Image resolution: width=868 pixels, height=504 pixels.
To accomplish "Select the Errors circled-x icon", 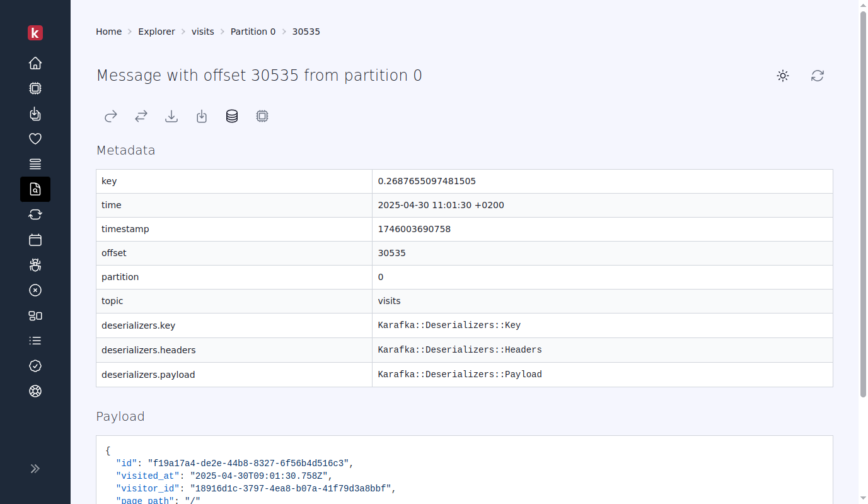I will click(x=35, y=290).
